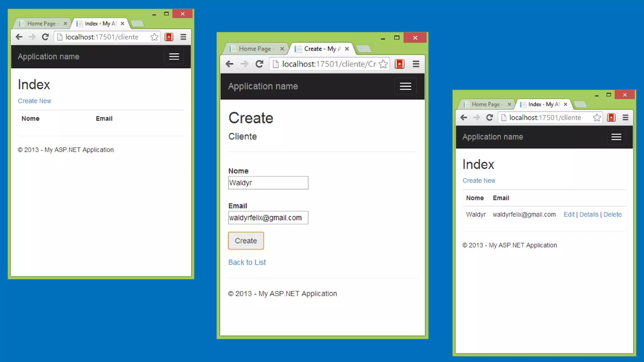Open Chrome menu in right Index window
Screen dimensions: 644x362
pyautogui.click(x=625, y=118)
